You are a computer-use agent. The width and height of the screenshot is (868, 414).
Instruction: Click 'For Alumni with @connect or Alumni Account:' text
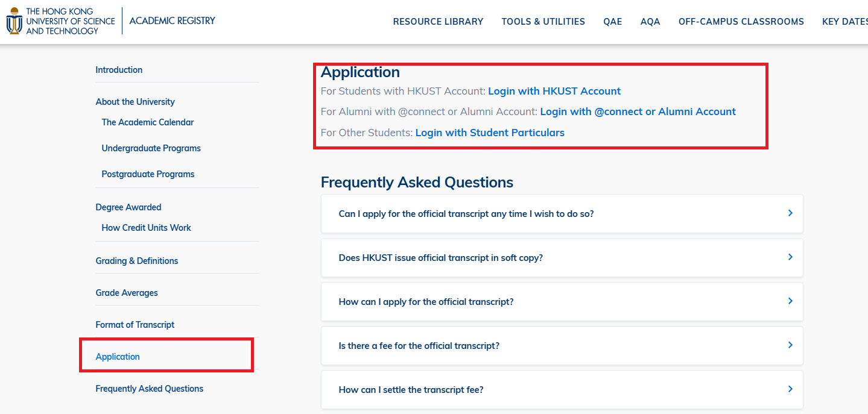tap(429, 111)
